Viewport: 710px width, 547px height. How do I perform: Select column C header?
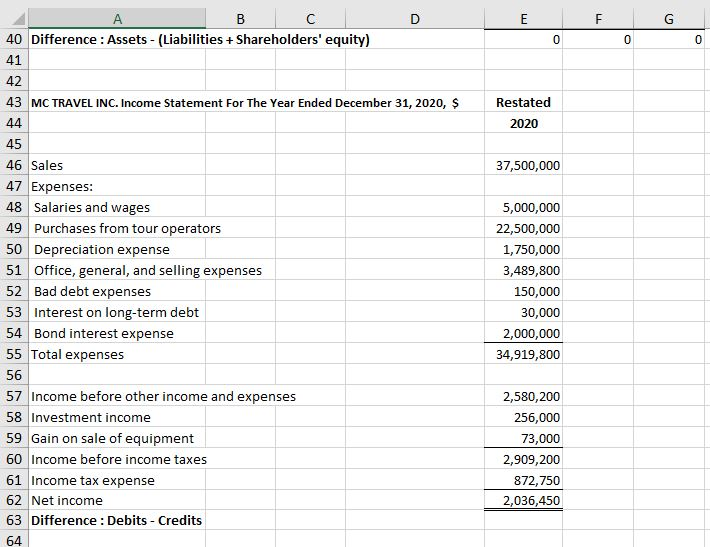pyautogui.click(x=310, y=19)
